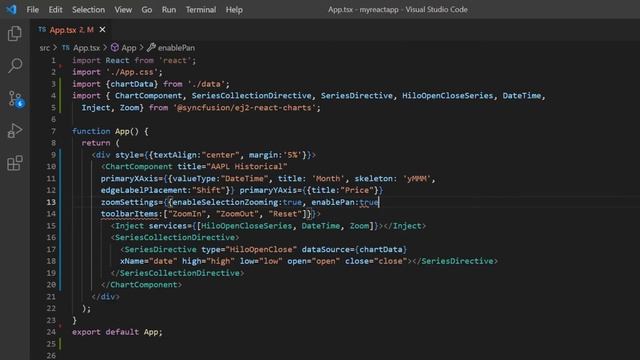Image resolution: width=640 pixels, height=360 pixels.
Task: Click 'SeriesCollectionDirective' in the import line
Action: click(x=251, y=96)
